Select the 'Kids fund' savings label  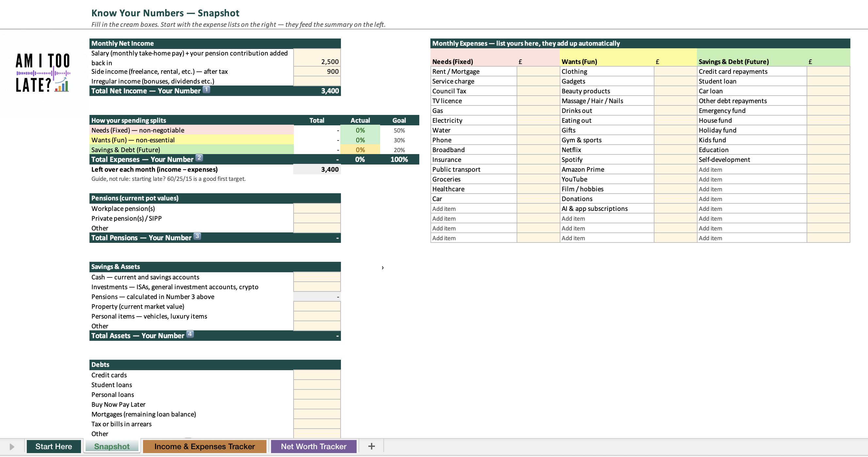point(712,140)
